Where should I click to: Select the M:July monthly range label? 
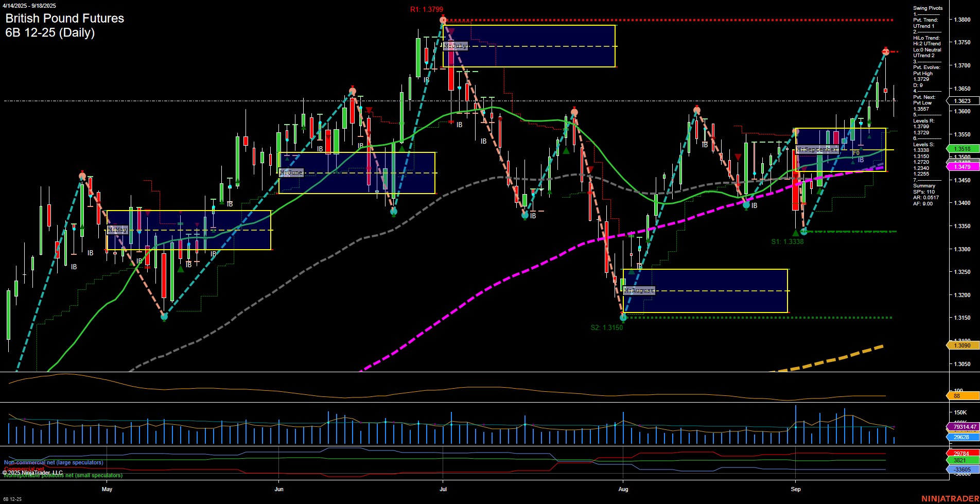pos(456,46)
